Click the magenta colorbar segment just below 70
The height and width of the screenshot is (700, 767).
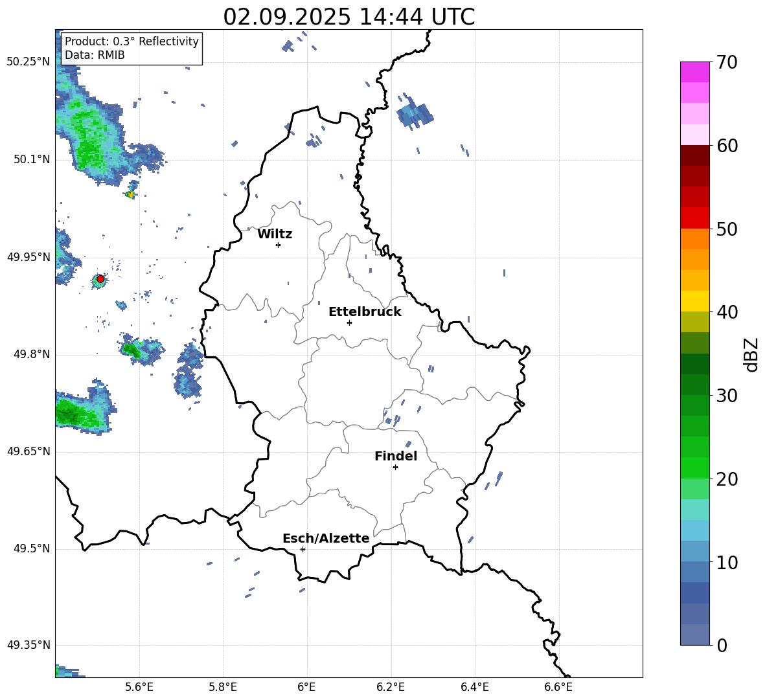[x=694, y=73]
